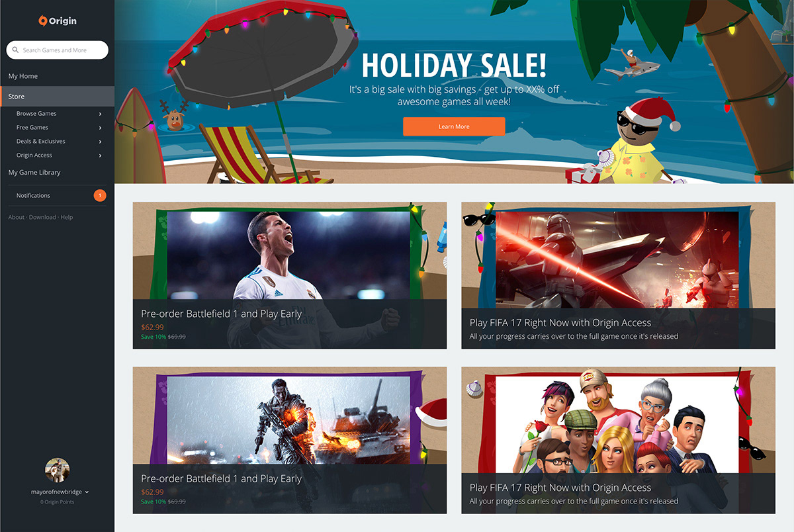This screenshot has width=794, height=532.
Task: Open the About link
Action: click(x=17, y=217)
